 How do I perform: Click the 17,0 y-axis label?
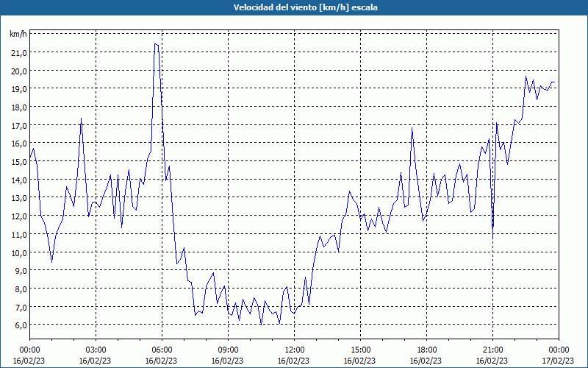point(19,125)
